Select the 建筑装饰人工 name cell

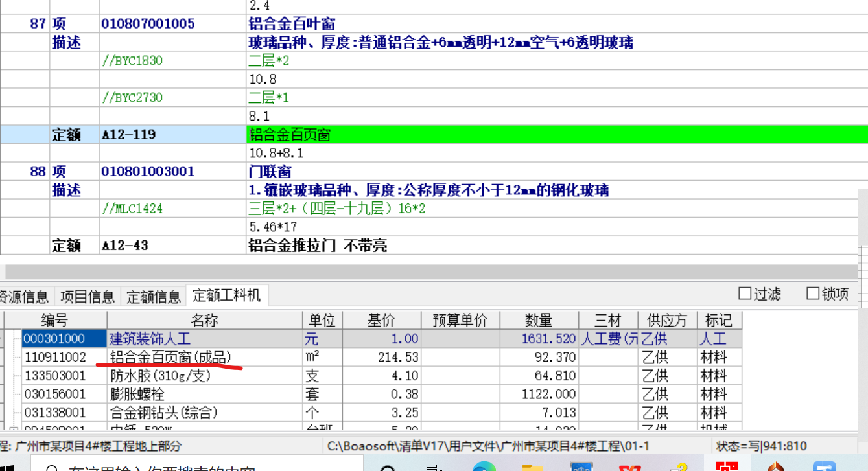tap(204, 339)
